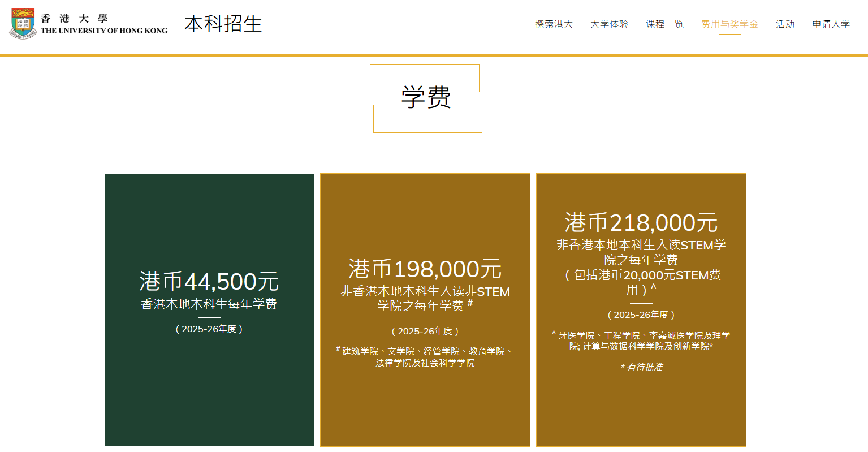This screenshot has width=868, height=452.
Task: Click the 港币44,500元 amount
Action: tap(209, 281)
